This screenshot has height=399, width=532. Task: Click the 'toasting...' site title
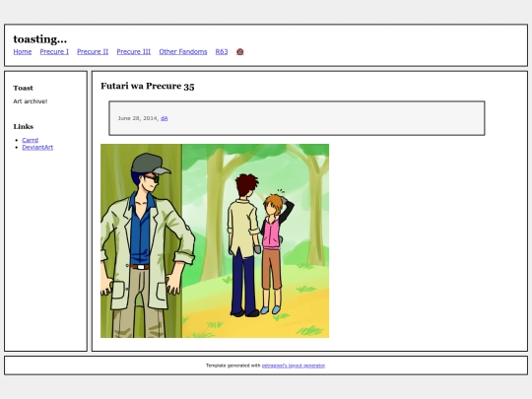click(40, 39)
